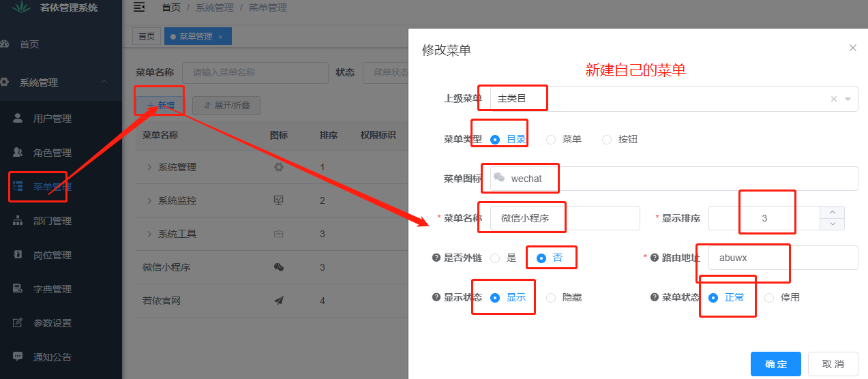Click the 角色管理 people icon
The height and width of the screenshot is (379, 868).
18,152
